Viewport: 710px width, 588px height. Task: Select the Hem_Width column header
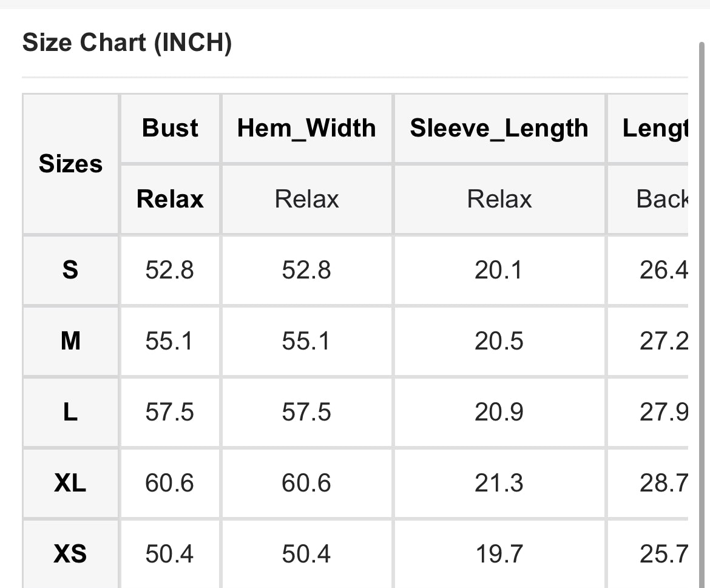(x=306, y=128)
